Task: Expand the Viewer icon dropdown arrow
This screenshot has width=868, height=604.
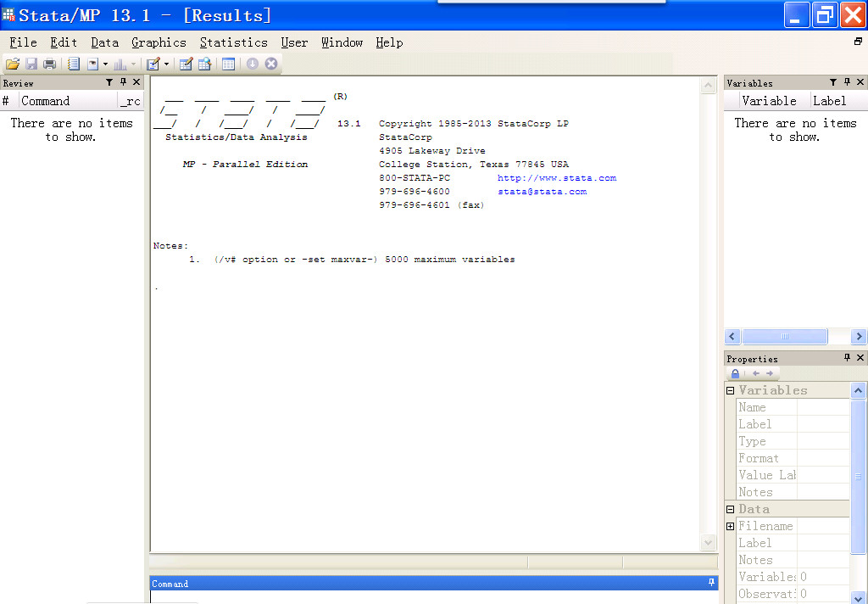Action: tap(105, 64)
